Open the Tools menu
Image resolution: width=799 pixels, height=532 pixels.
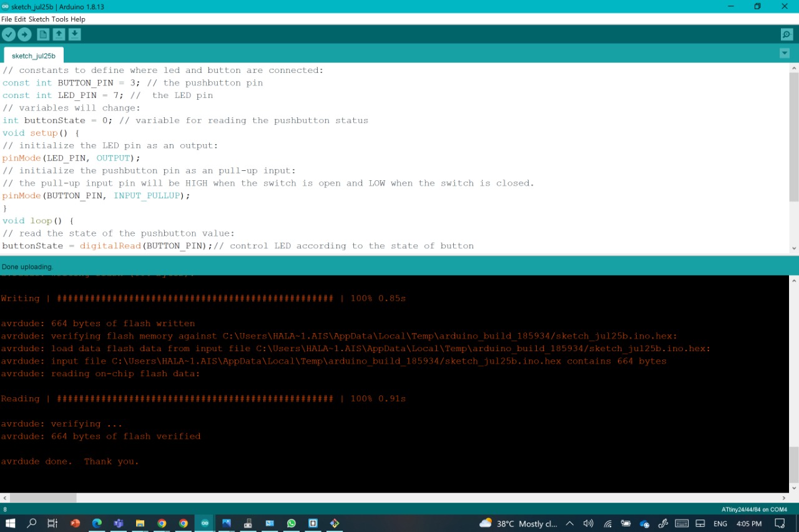pyautogui.click(x=60, y=19)
